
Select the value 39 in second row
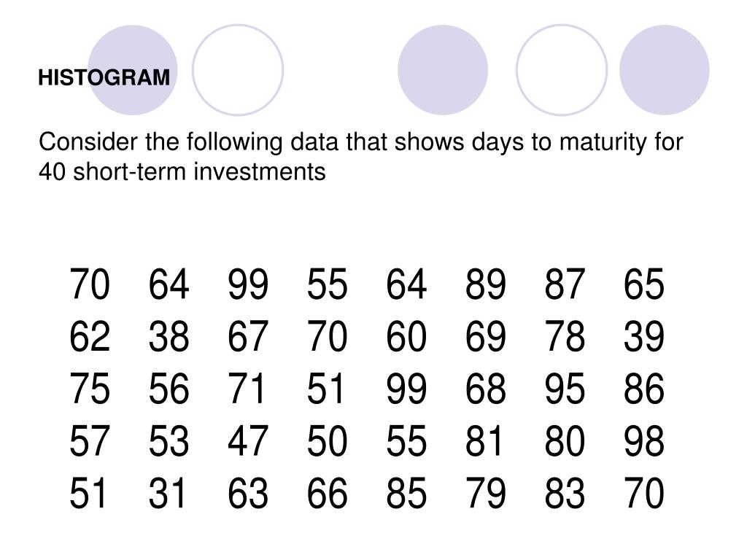tap(644, 336)
